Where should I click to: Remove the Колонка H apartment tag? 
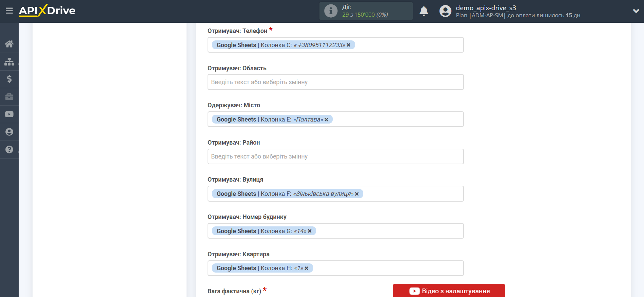point(307,268)
